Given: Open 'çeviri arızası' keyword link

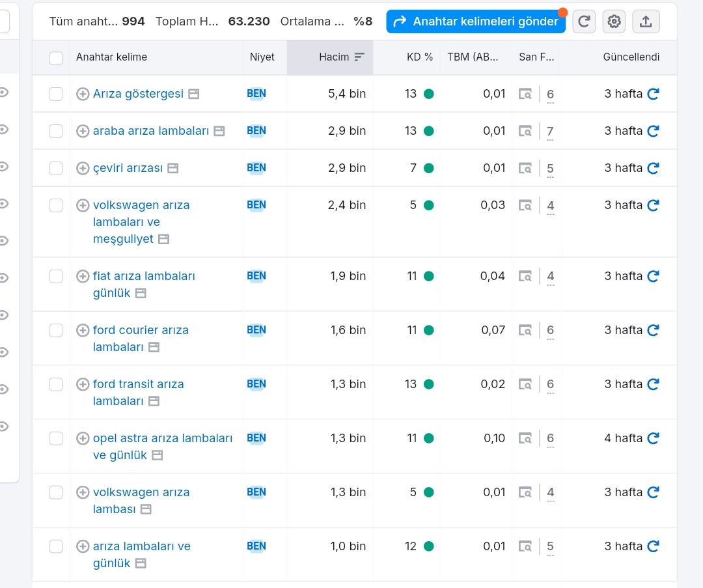Looking at the screenshot, I should (128, 168).
